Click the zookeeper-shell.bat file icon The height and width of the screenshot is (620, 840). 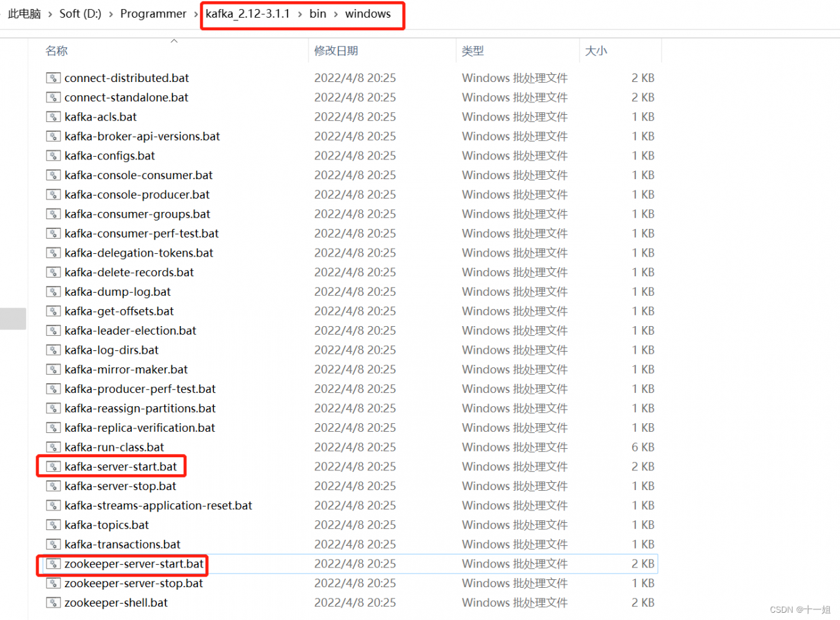coord(53,602)
